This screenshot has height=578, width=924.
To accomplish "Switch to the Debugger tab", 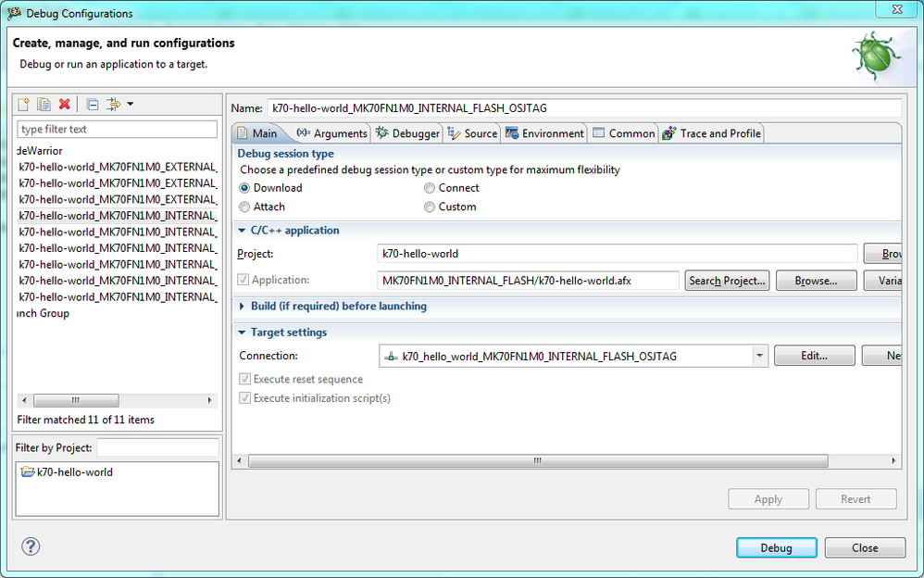I will (x=407, y=133).
